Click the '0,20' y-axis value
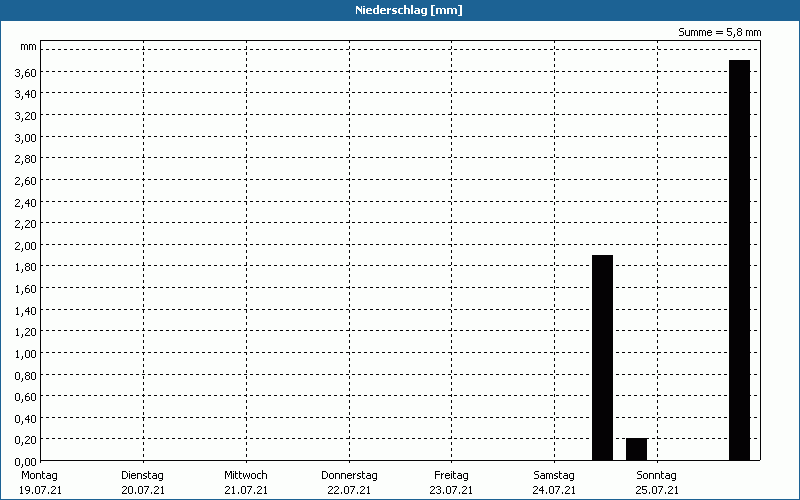This screenshot has height=500, width=800. click(26, 440)
